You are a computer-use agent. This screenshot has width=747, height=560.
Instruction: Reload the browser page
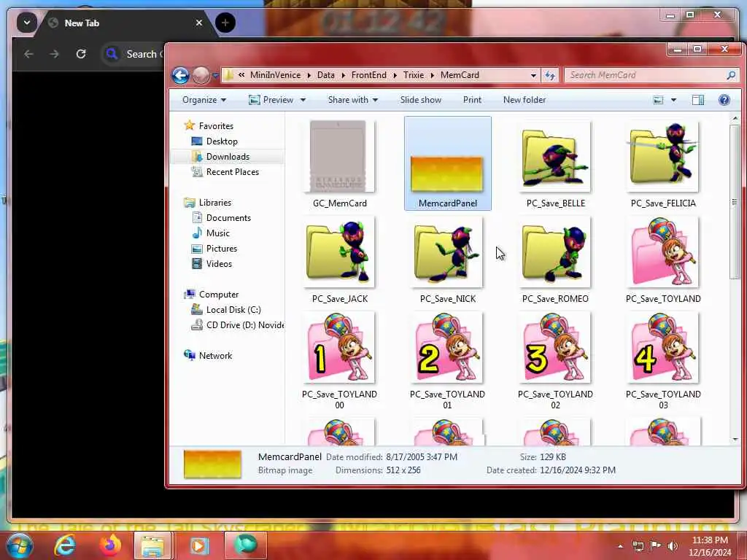pyautogui.click(x=81, y=54)
